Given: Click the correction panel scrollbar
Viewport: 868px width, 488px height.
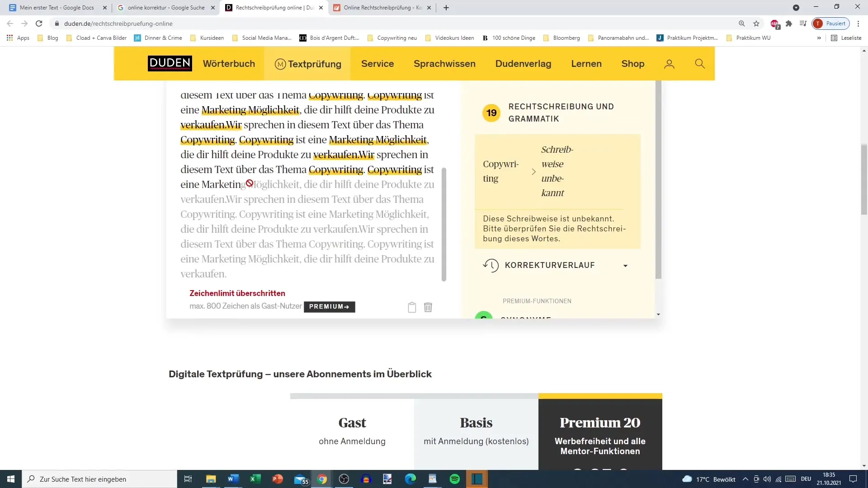Looking at the screenshot, I should coord(658,180).
